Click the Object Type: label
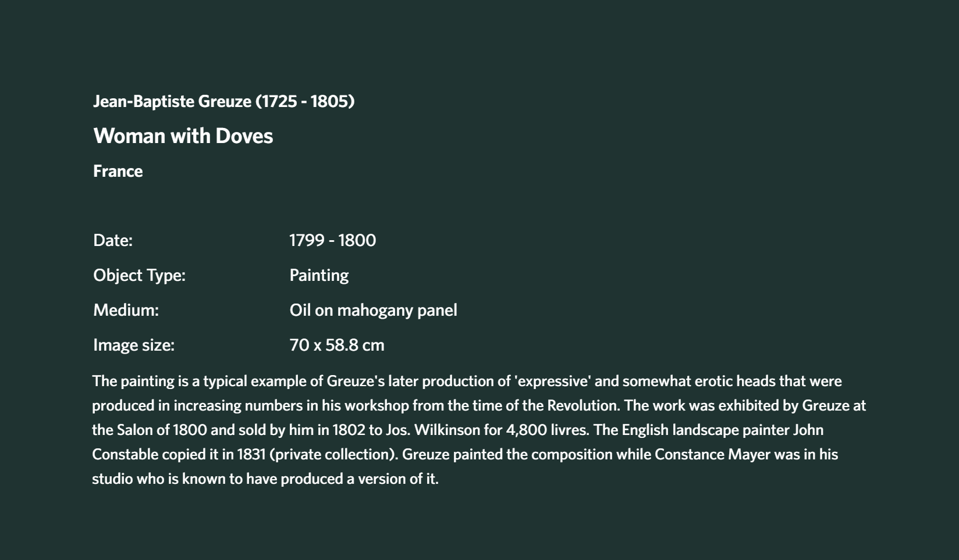This screenshot has width=959, height=560. (x=140, y=275)
